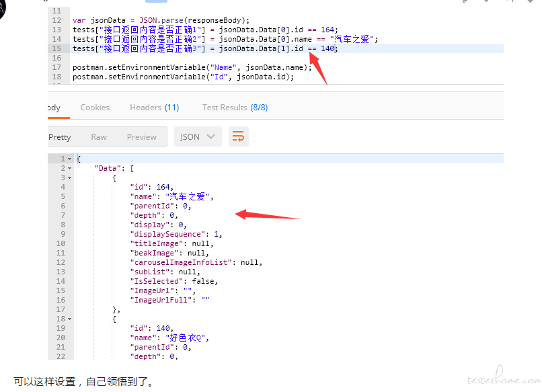Select the Pretty view mode

tap(60, 137)
